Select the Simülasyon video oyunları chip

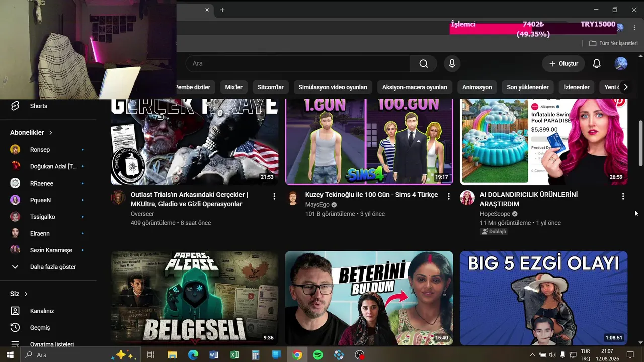pyautogui.click(x=333, y=87)
